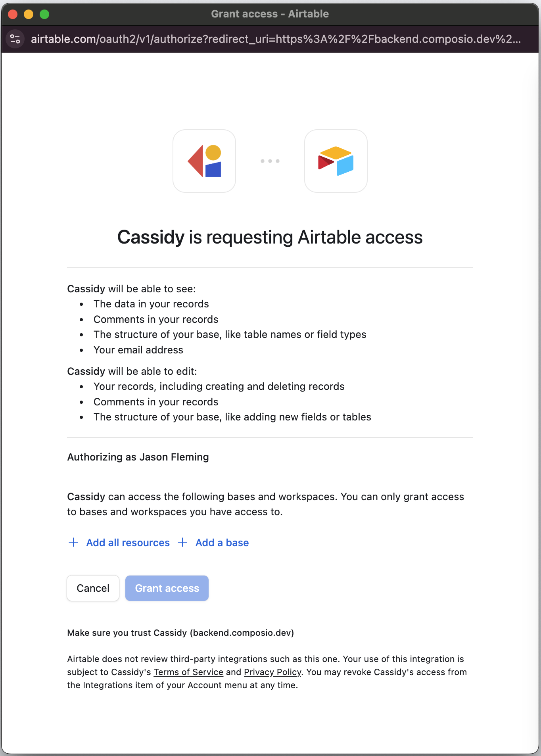Click the red close window button
The width and height of the screenshot is (541, 756).
[x=13, y=13]
